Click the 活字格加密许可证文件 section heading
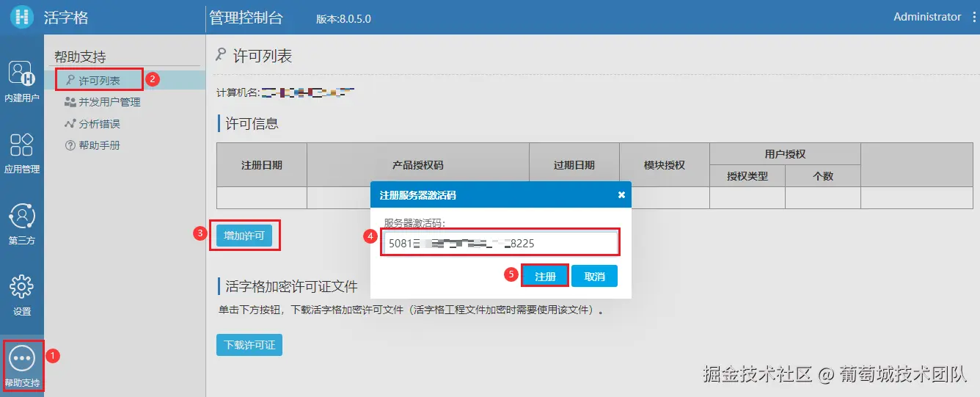Image resolution: width=980 pixels, height=397 pixels. point(291,286)
